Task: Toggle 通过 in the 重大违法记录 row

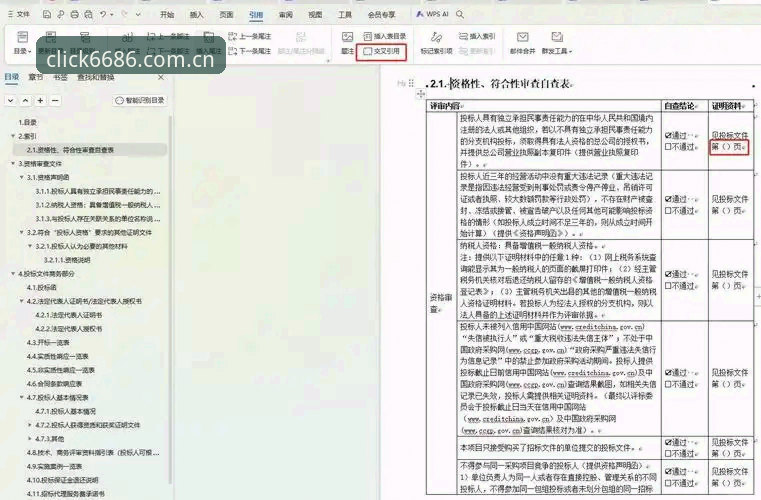Action: click(x=668, y=199)
